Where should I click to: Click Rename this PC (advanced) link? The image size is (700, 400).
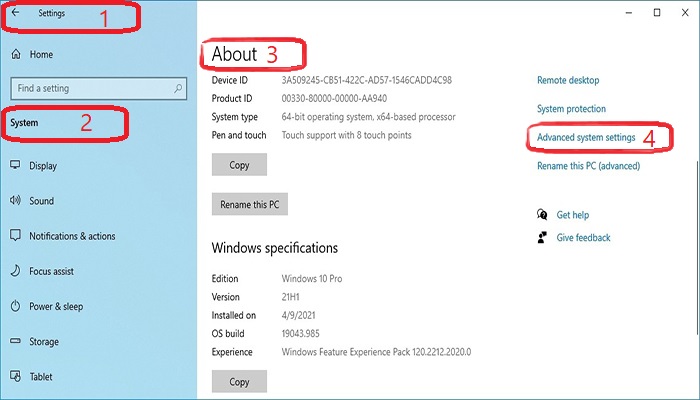coord(588,166)
